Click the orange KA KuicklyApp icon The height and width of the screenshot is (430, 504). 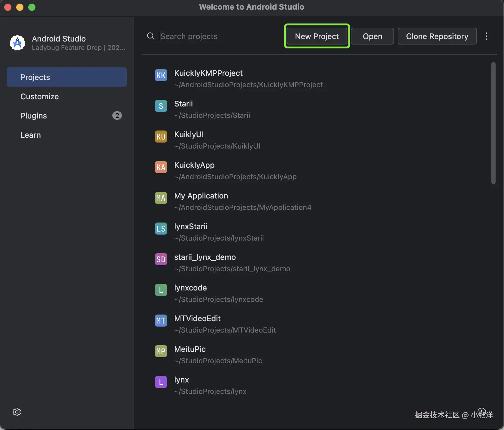[161, 167]
